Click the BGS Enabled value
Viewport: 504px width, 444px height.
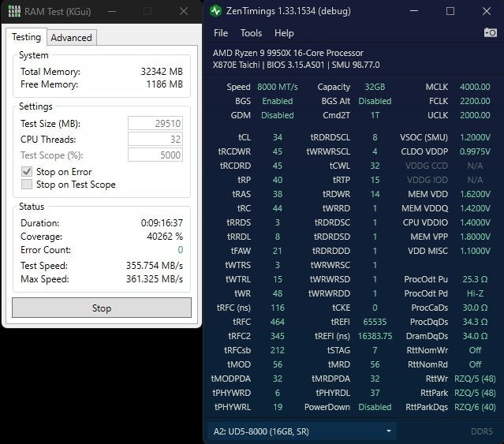pyautogui.click(x=278, y=101)
